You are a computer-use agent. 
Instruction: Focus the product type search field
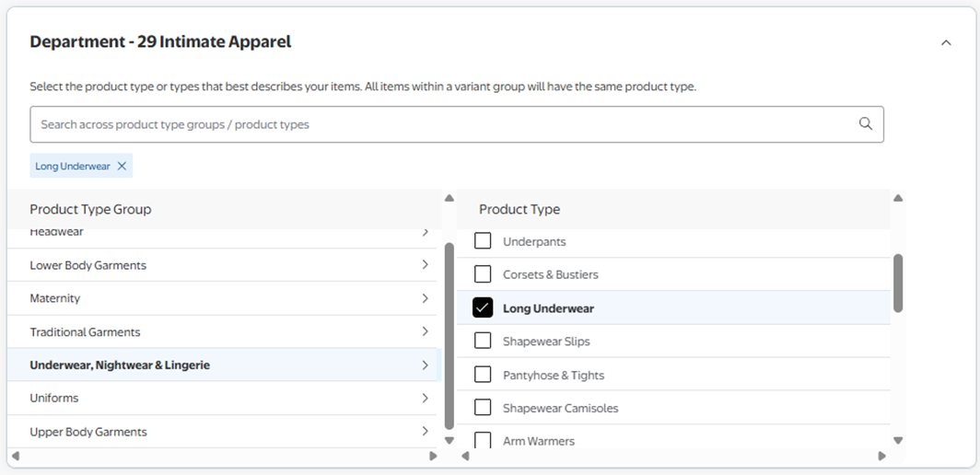pos(442,124)
